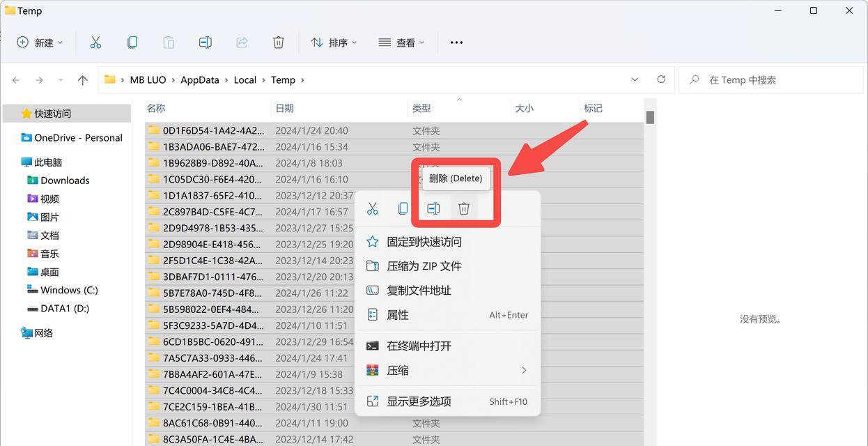Click the file list vertical scrollbar thumb
Screen dimensions: 868x446
(x=650, y=117)
